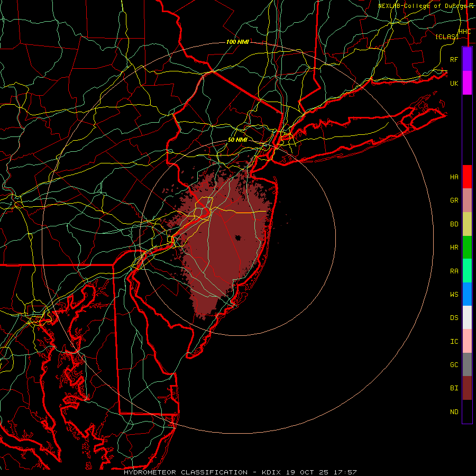Viewport: 476px width, 476px height.
Task: Click the RF legend label
Action: (x=454, y=59)
